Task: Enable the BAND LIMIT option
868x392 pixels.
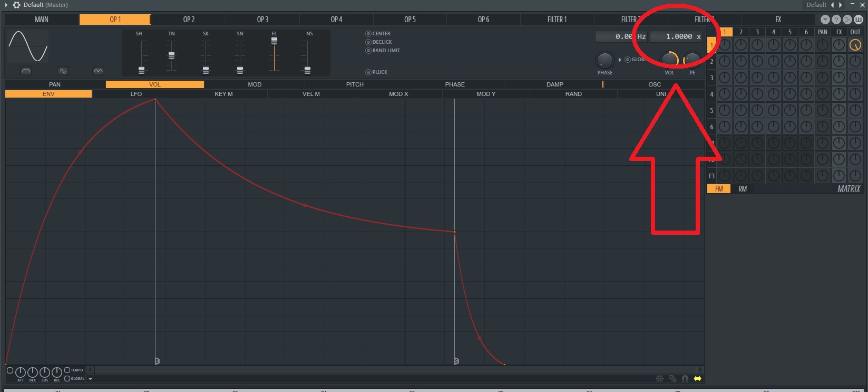Action: 383,51
